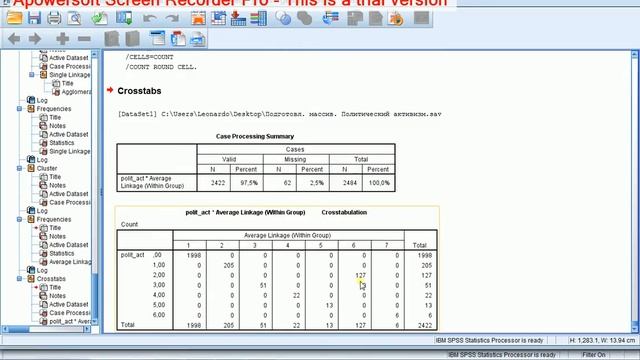This screenshot has height=360, width=640.
Task: Undo the last action
Action: [150, 18]
